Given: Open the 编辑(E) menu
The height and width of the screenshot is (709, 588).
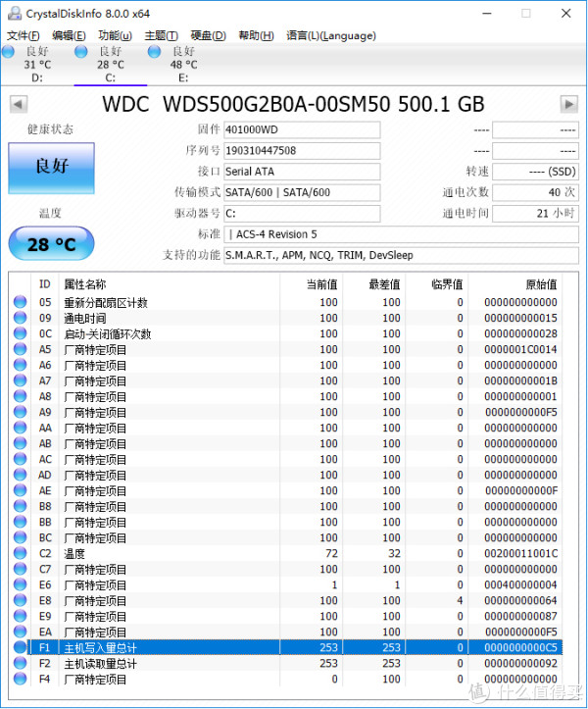Looking at the screenshot, I should 69,35.
